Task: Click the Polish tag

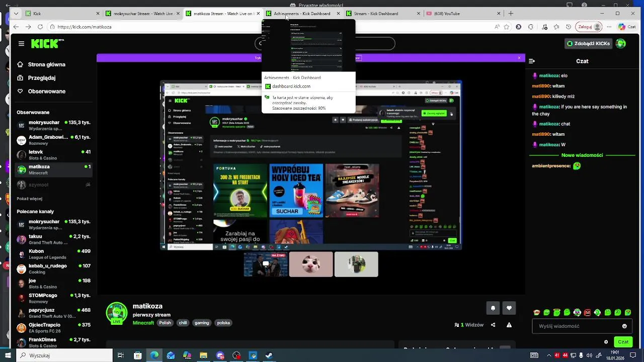Action: [x=165, y=323]
